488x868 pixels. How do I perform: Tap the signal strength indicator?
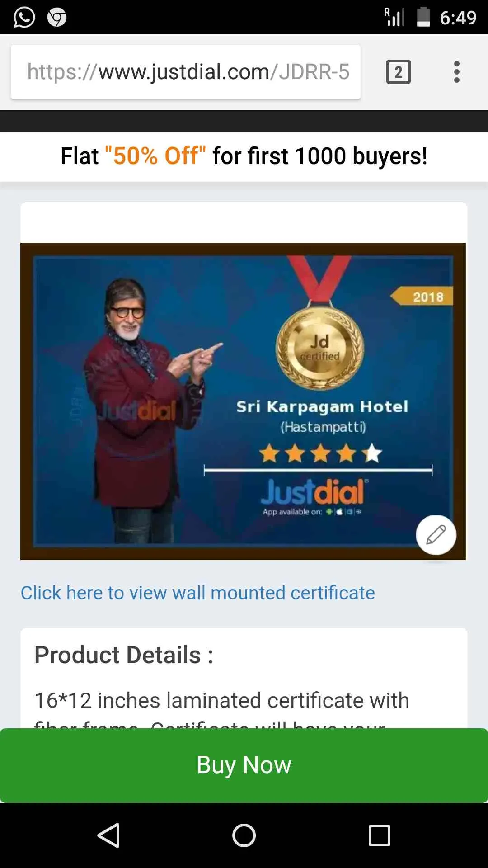[x=394, y=17]
